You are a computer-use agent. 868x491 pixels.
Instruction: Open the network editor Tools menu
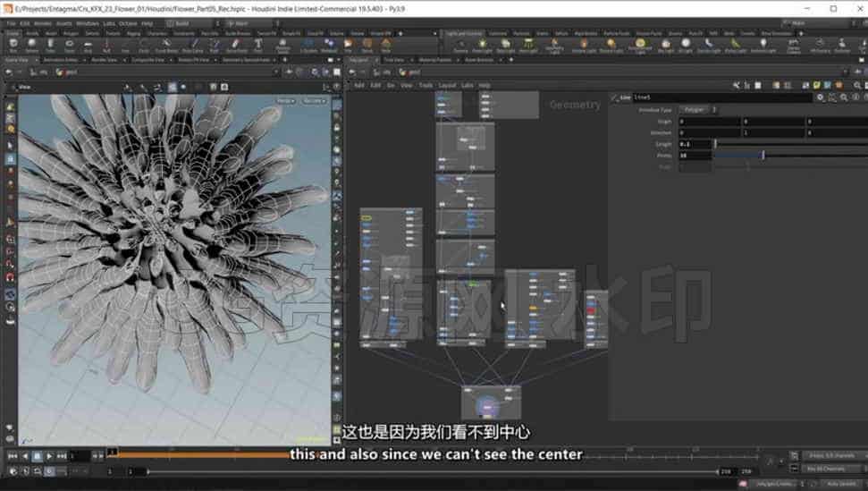(426, 85)
